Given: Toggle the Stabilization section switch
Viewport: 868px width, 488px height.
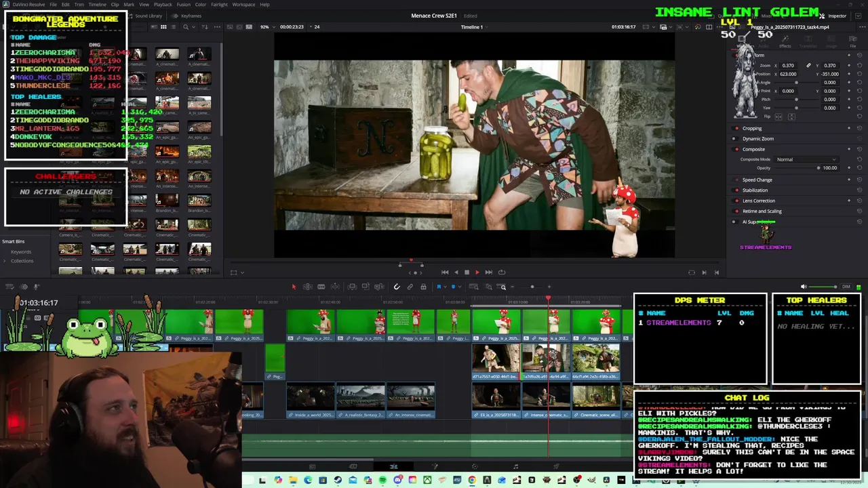Looking at the screenshot, I should click(736, 190).
